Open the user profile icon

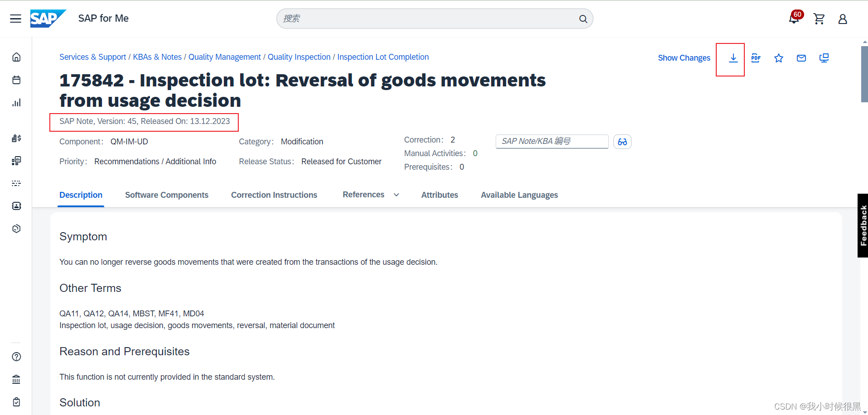[843, 19]
